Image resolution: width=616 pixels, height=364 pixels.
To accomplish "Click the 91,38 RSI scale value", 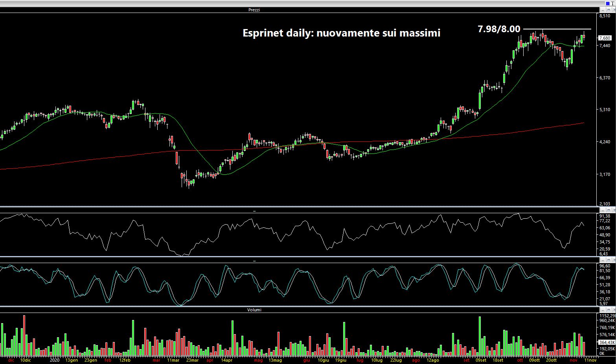I will pos(605,216).
